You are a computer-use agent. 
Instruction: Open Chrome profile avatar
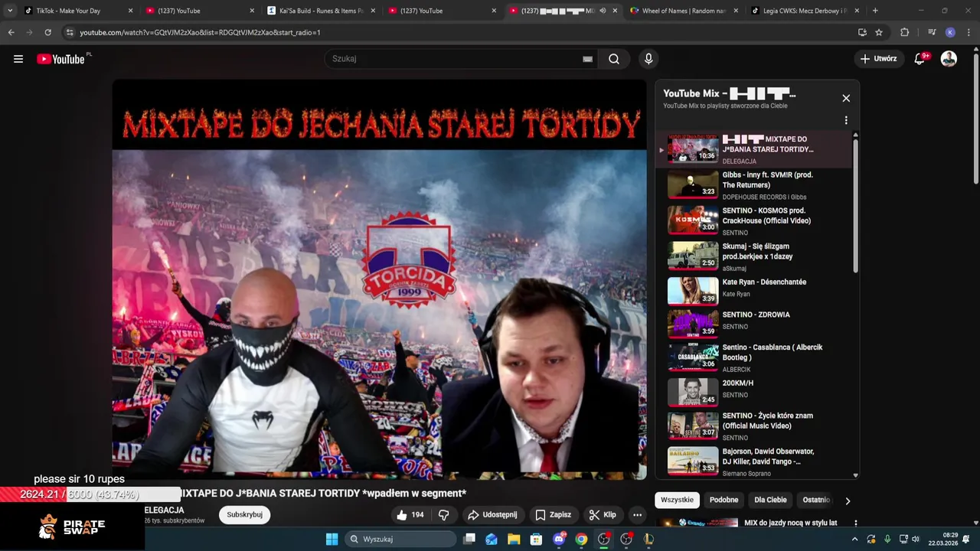click(950, 32)
